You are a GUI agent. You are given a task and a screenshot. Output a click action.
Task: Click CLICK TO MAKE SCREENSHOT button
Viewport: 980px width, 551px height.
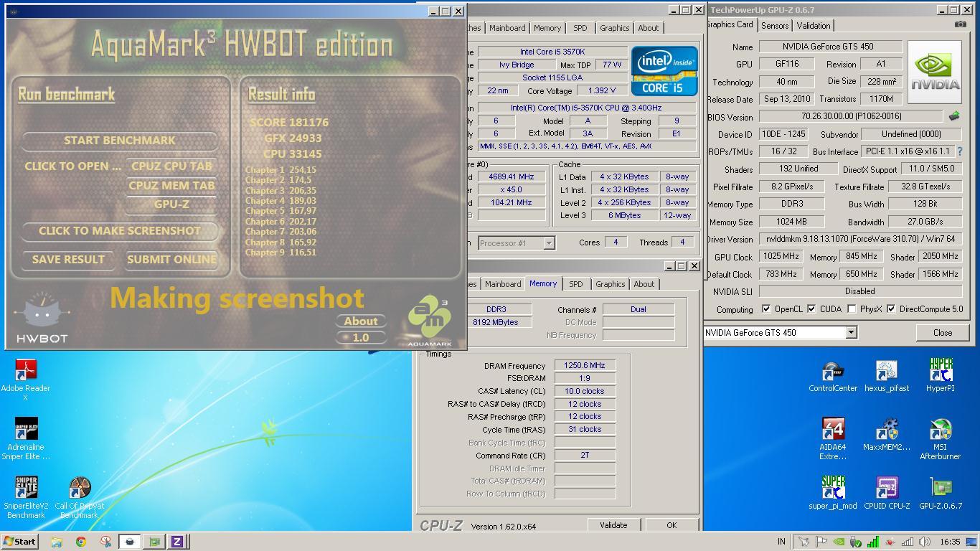(120, 231)
